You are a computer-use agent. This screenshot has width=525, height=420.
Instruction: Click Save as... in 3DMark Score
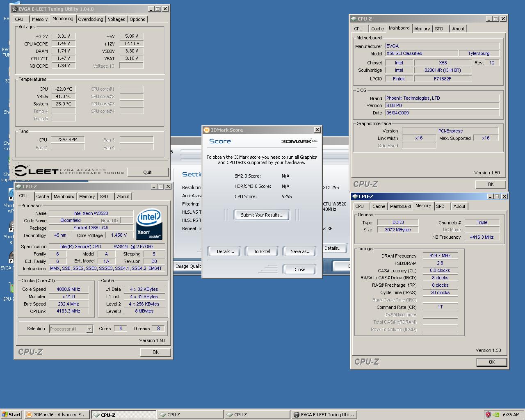300,251
